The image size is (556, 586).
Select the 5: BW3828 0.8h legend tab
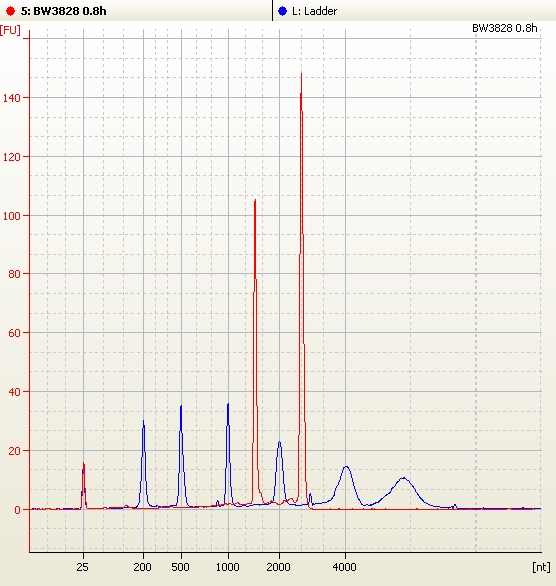tap(136, 10)
